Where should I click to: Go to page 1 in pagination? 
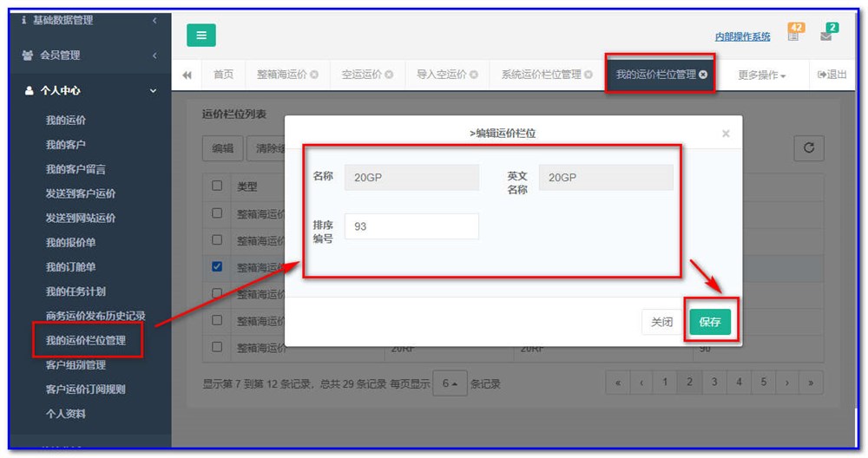click(x=666, y=383)
